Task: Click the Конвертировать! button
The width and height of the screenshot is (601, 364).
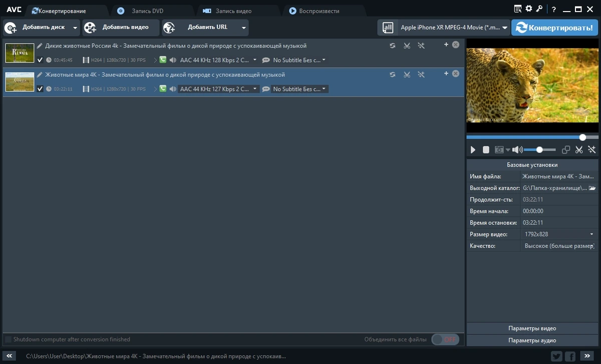Action: pyautogui.click(x=554, y=28)
